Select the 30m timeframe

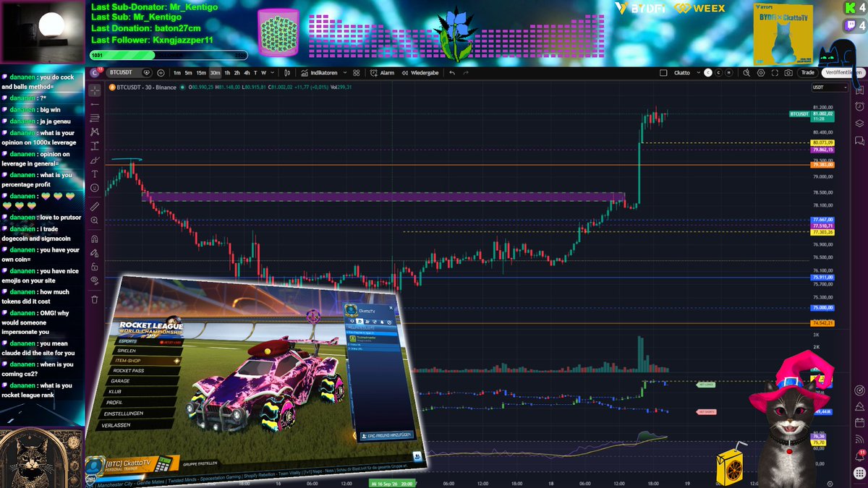[x=215, y=73]
